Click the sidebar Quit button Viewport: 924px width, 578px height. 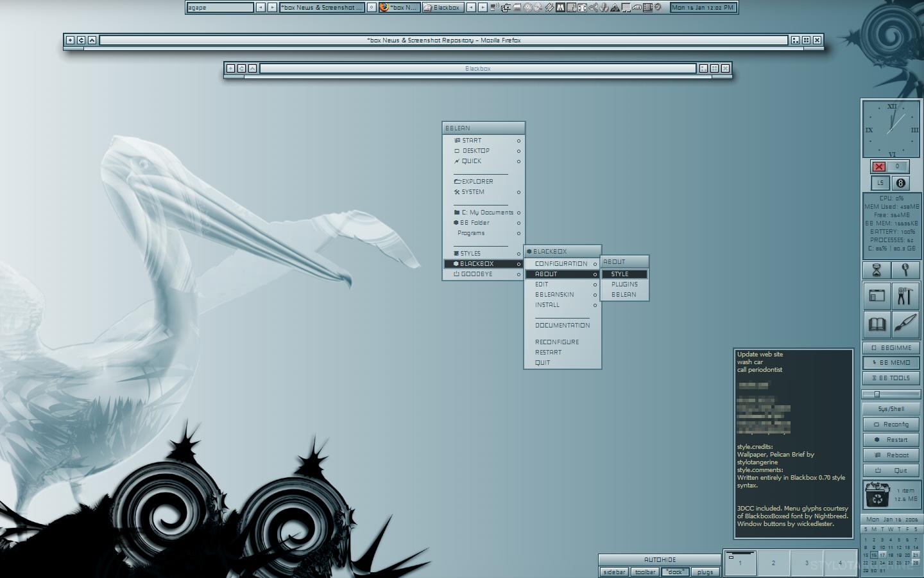(891, 470)
